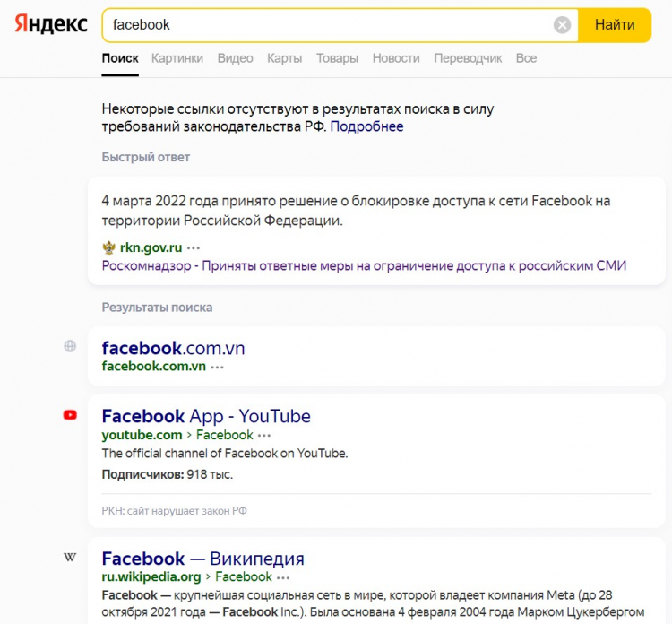Select the Поиск tab
Image resolution: width=672 pixels, height=624 pixels.
tap(120, 58)
